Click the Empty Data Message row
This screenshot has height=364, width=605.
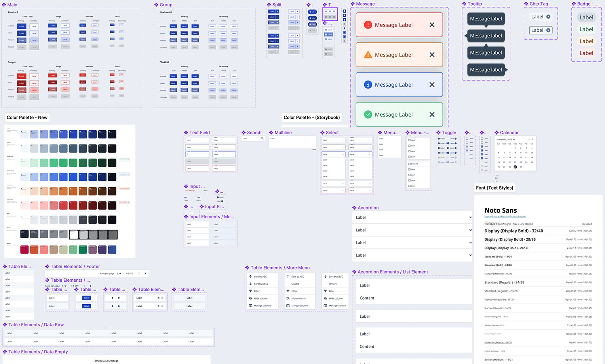pos(107,360)
